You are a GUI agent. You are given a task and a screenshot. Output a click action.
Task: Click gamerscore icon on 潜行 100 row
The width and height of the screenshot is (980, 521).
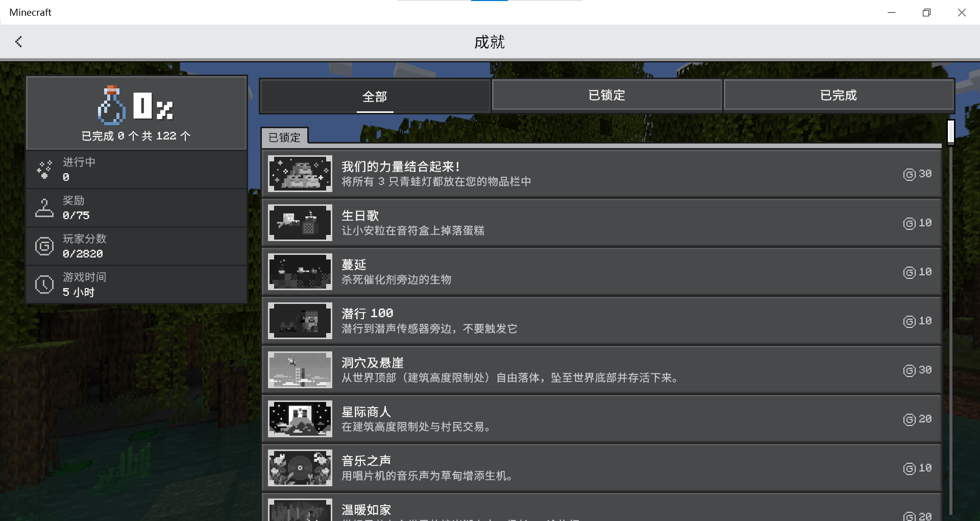[909, 322]
